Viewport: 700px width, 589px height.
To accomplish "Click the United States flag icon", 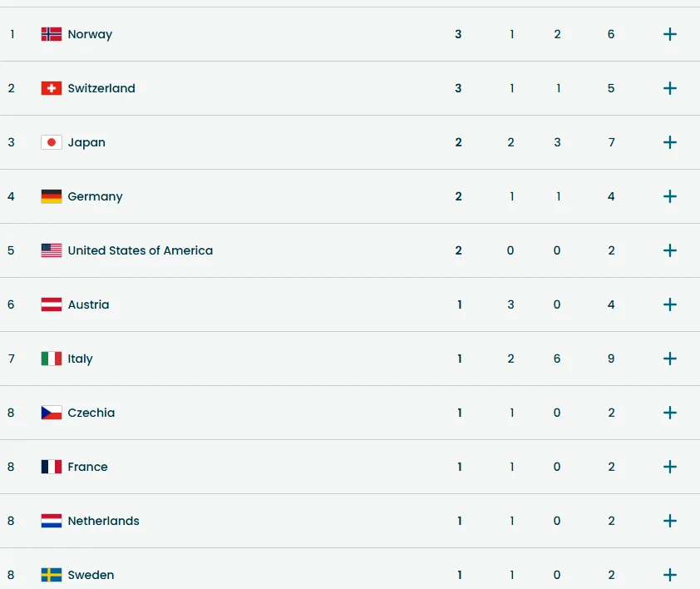I will click(52, 250).
